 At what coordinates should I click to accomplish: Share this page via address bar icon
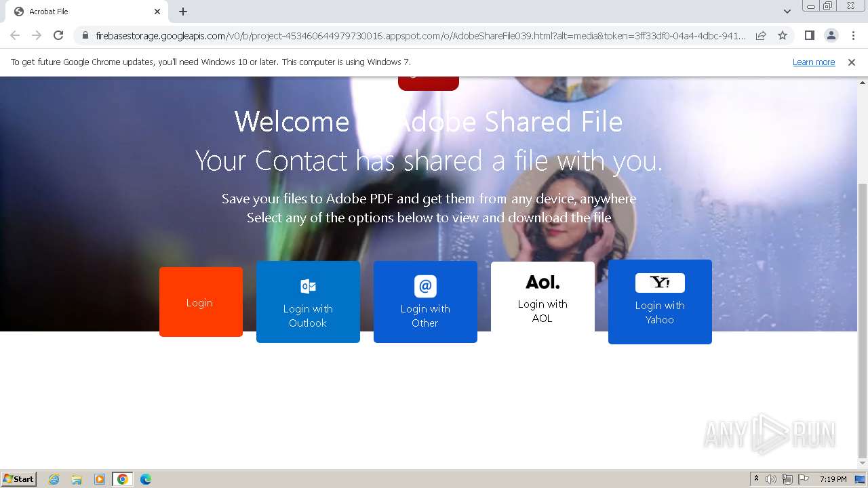tap(761, 35)
